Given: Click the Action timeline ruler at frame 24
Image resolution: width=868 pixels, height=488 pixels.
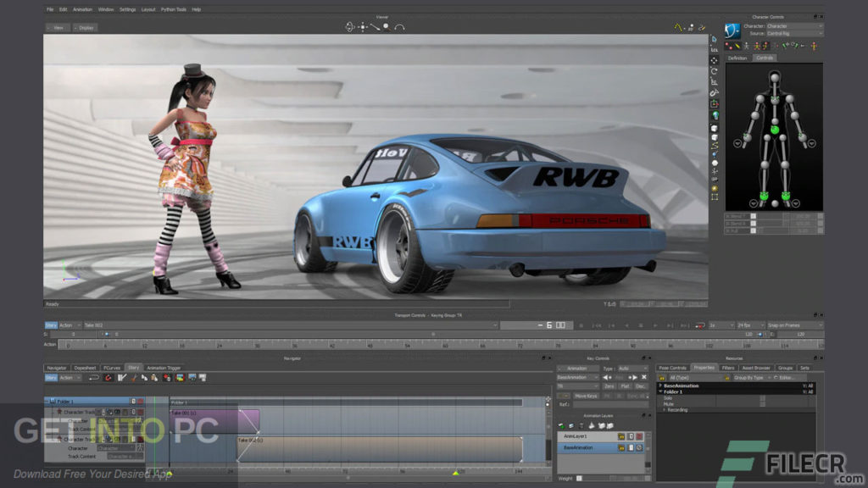Looking at the screenshot, I should [x=220, y=346].
